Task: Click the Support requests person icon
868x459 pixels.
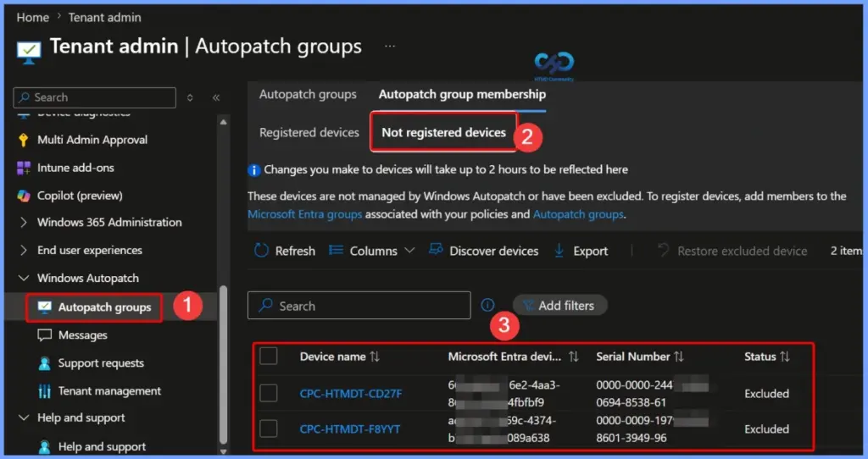Action: (44, 363)
